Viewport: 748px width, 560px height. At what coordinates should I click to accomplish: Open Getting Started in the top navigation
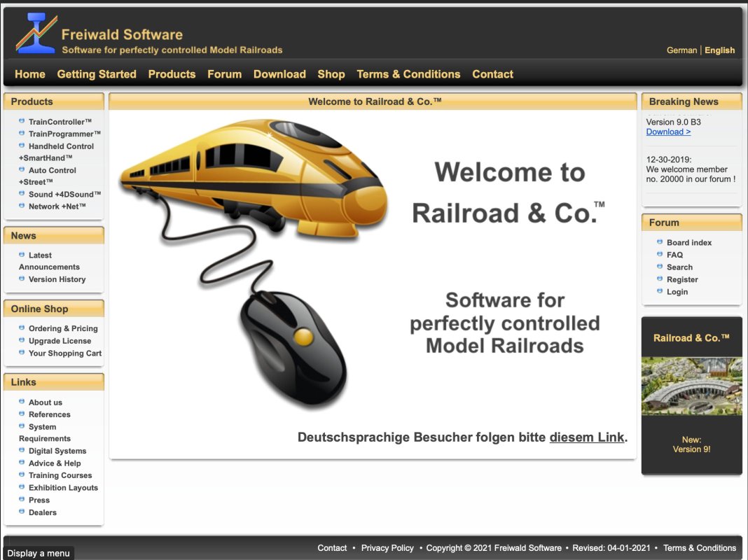click(97, 74)
